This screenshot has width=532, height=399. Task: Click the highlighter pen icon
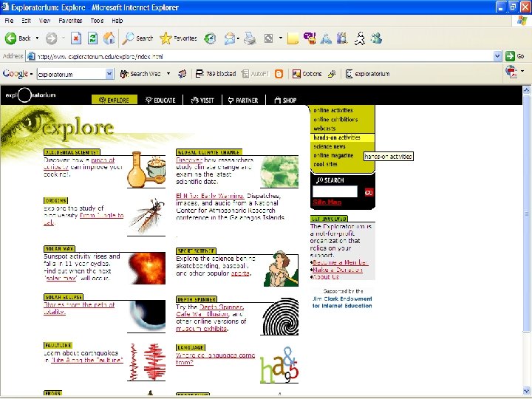[332, 74]
